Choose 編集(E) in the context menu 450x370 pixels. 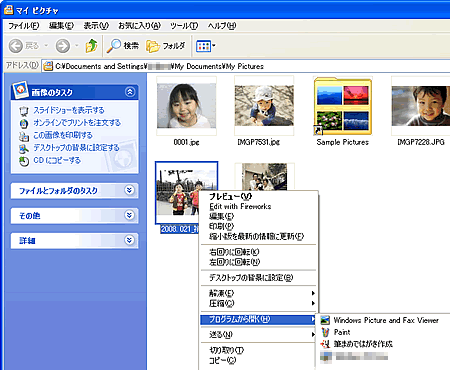258,217
